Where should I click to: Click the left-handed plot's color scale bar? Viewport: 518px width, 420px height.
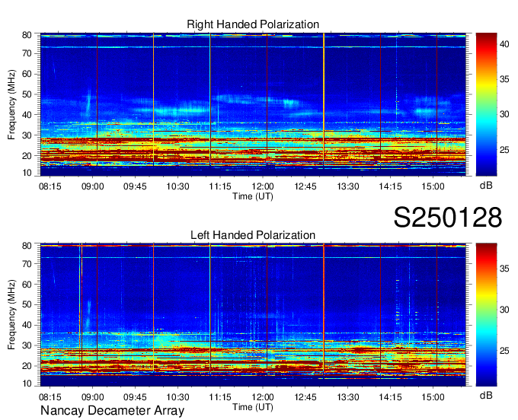(486, 315)
